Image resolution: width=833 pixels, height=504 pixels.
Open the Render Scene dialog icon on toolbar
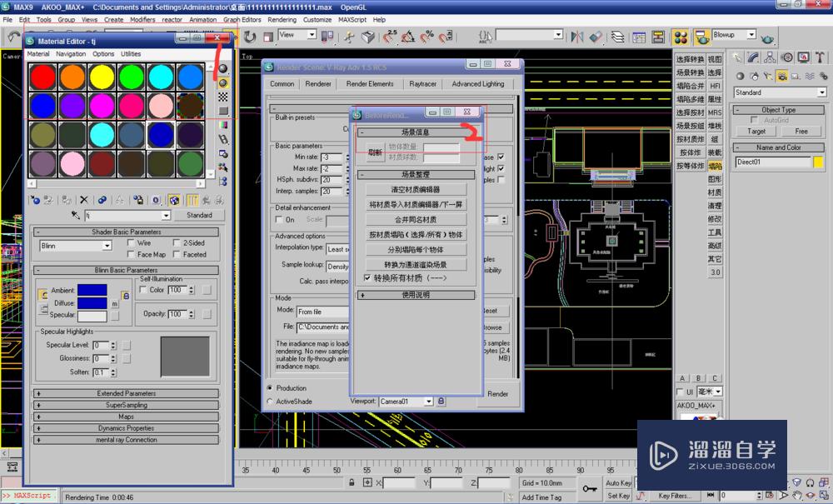702,37
